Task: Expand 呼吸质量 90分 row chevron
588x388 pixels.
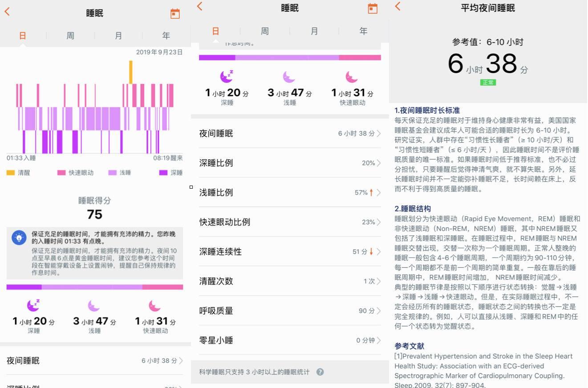Action: [379, 311]
